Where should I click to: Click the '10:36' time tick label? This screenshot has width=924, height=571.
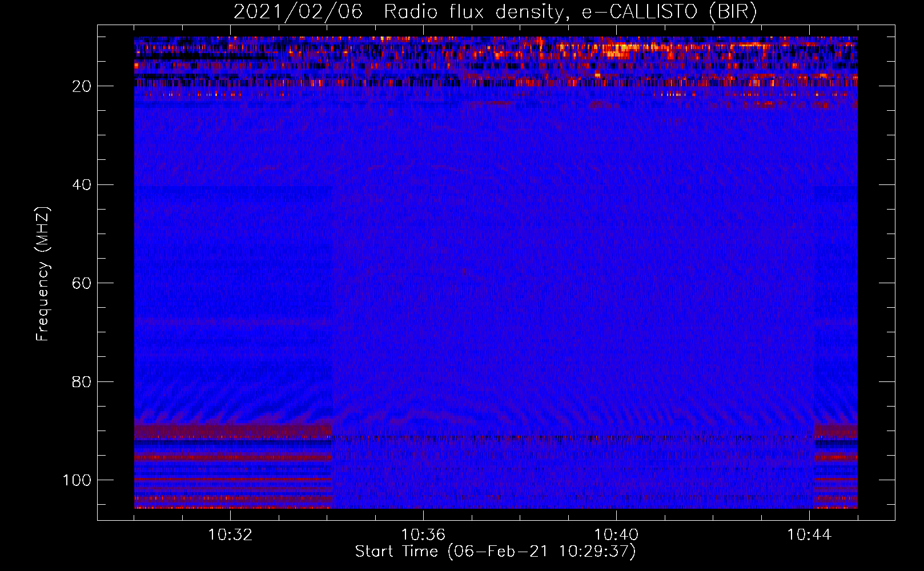click(x=423, y=535)
